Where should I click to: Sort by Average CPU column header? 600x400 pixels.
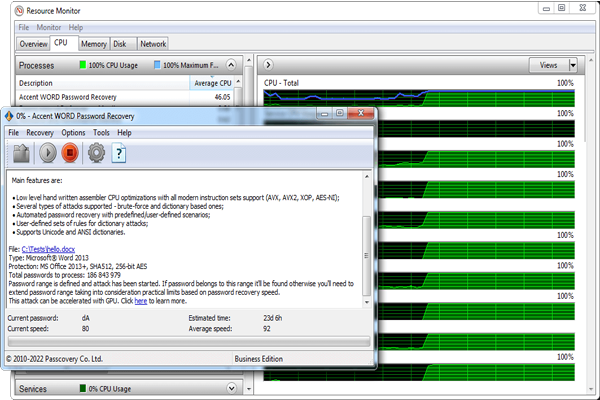click(212, 83)
